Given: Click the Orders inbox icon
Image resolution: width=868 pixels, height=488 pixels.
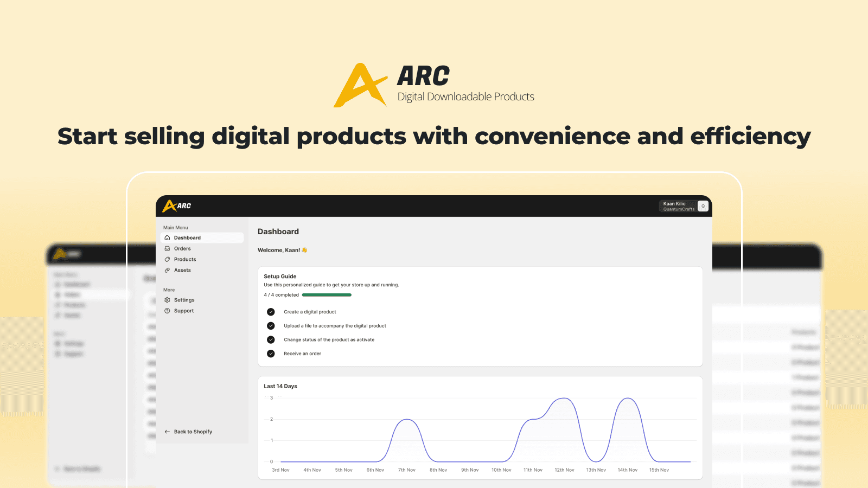Looking at the screenshot, I should [x=168, y=248].
